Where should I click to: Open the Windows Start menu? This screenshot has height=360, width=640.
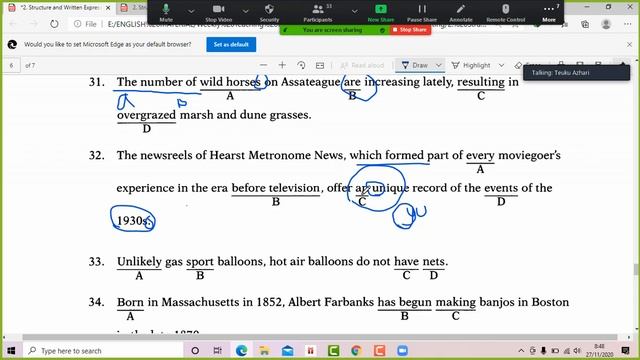[11, 351]
